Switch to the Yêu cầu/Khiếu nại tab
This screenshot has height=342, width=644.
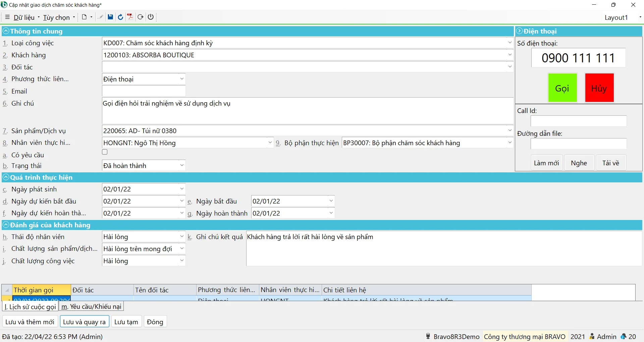point(91,306)
